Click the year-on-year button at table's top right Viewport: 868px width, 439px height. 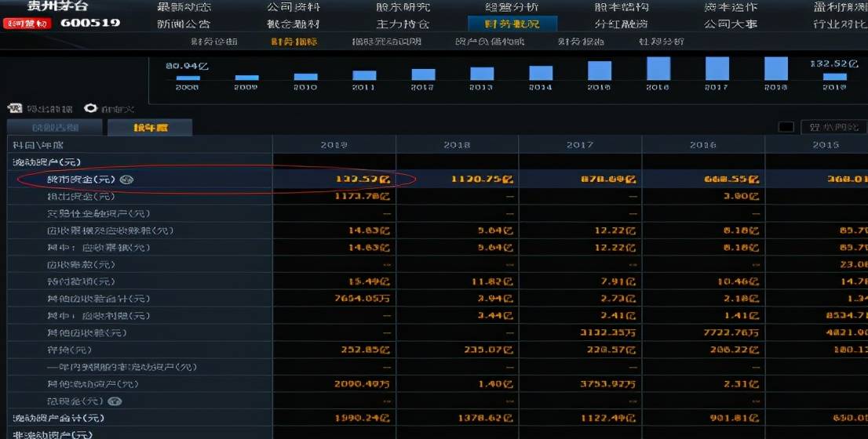click(833, 127)
